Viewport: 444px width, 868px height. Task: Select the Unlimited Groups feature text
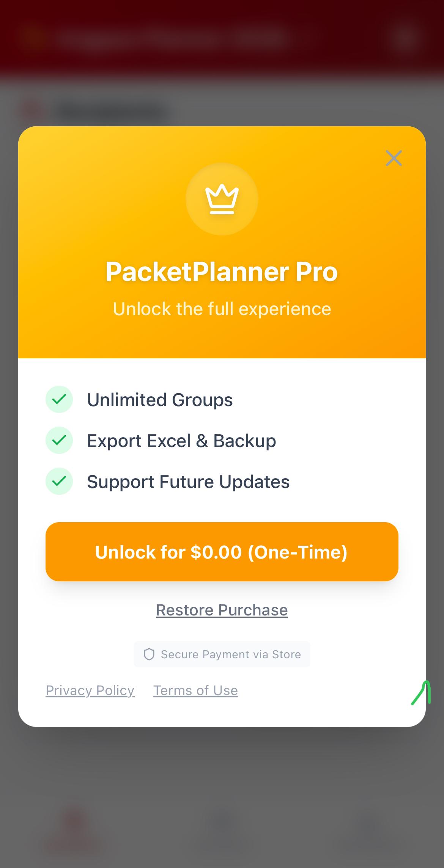pos(160,400)
